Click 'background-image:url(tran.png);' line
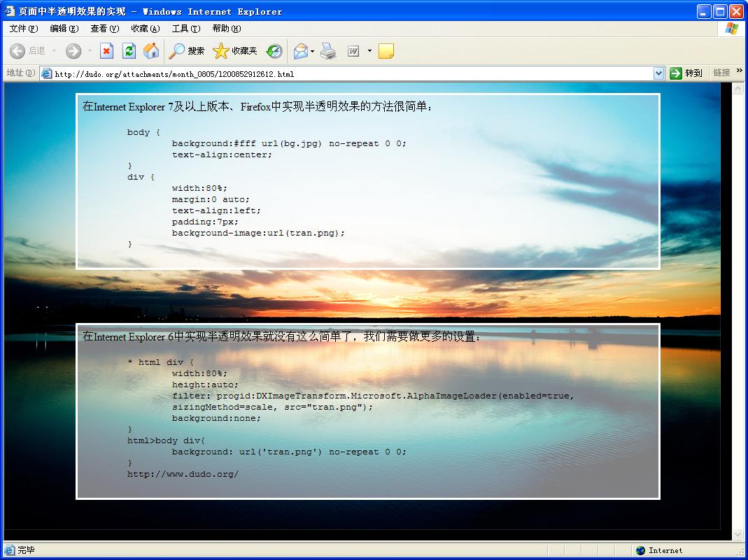 coord(258,233)
